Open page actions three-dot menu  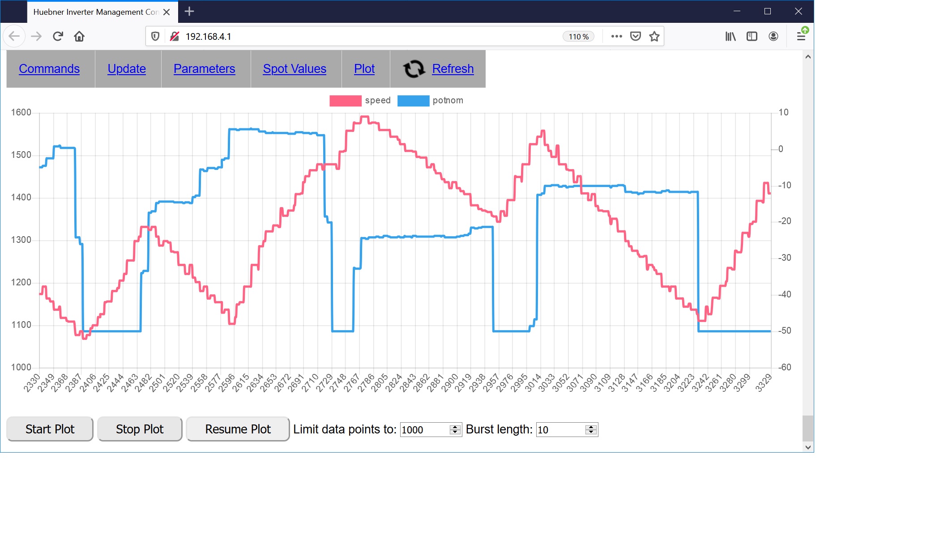616,36
